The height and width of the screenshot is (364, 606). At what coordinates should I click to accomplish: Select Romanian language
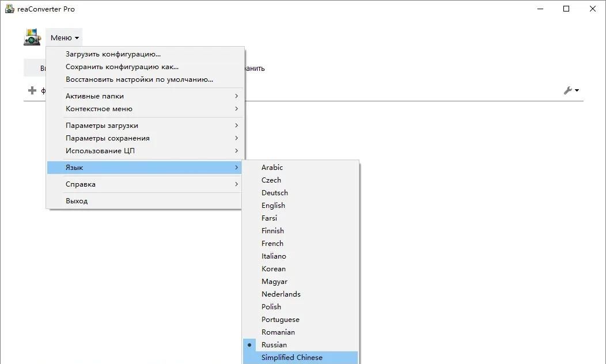pos(301,332)
